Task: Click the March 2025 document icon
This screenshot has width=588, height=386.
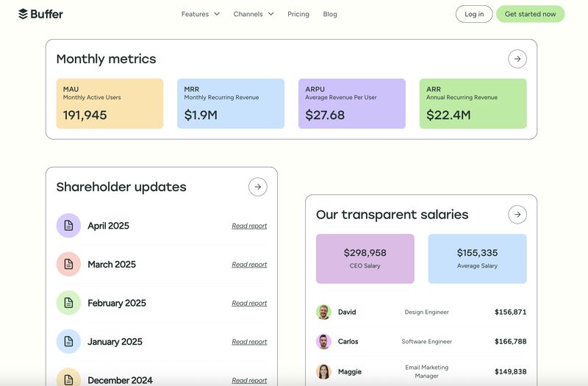Action: coord(68,264)
